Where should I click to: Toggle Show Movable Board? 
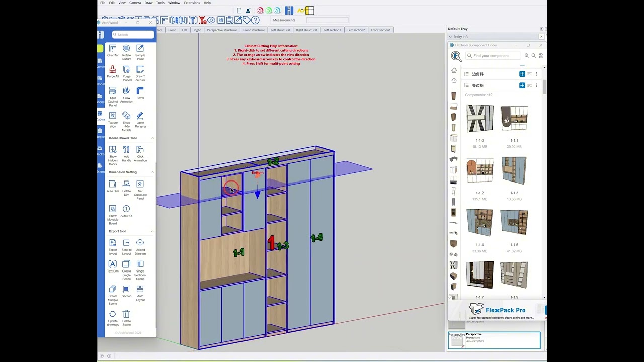(113, 215)
